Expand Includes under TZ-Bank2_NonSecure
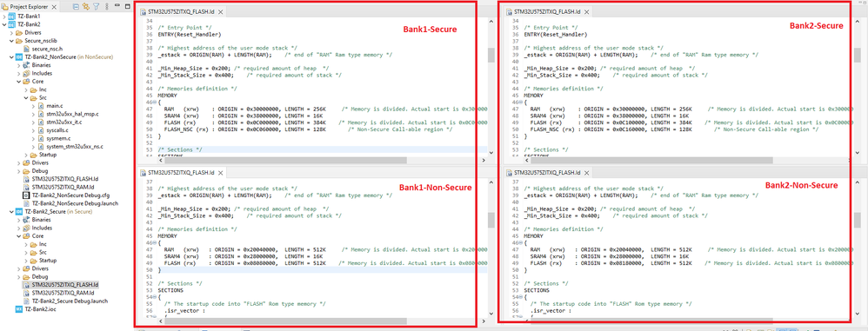The width and height of the screenshot is (868, 331). [18, 73]
